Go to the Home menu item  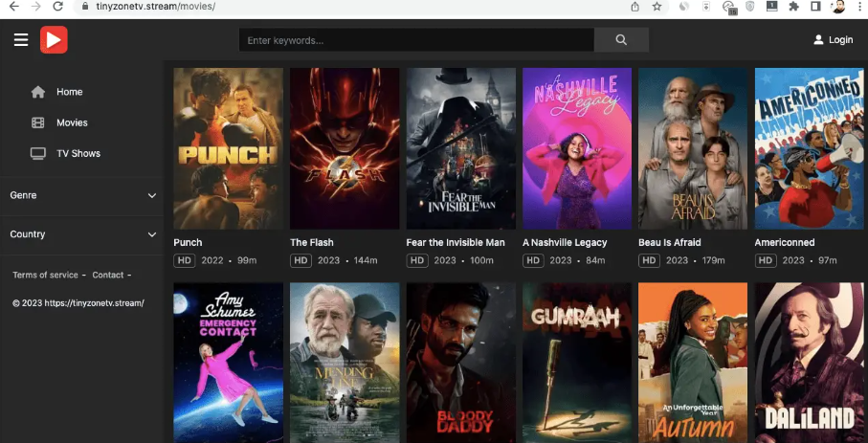click(70, 92)
